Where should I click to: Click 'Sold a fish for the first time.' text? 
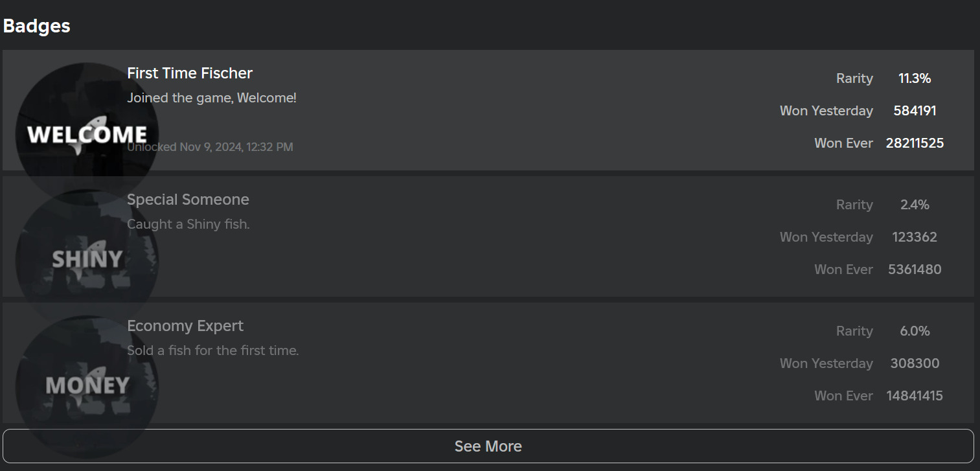(x=213, y=351)
